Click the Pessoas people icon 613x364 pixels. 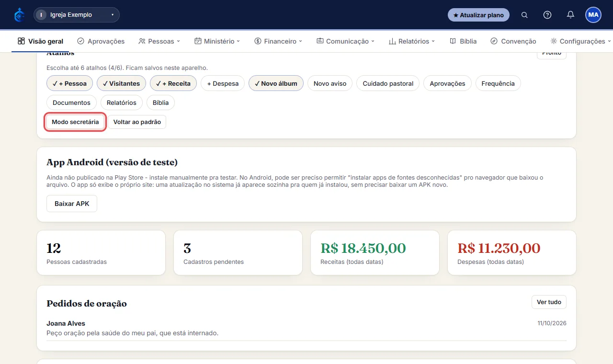[x=142, y=41]
